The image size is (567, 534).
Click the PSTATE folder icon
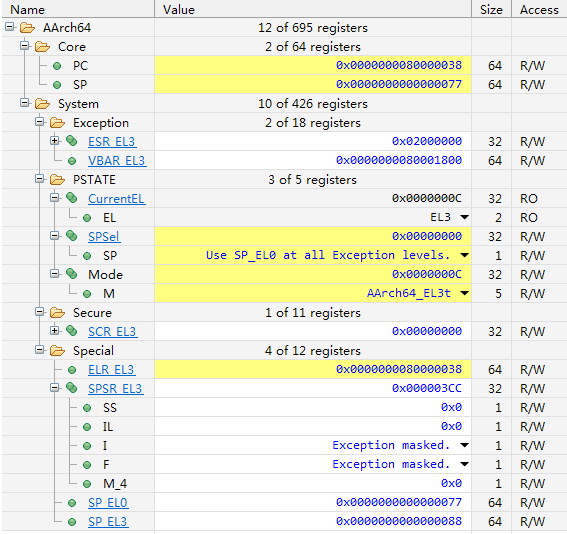point(57,180)
